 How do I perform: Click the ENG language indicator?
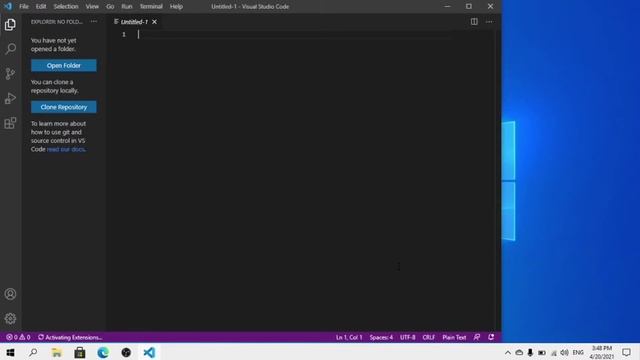click(578, 352)
